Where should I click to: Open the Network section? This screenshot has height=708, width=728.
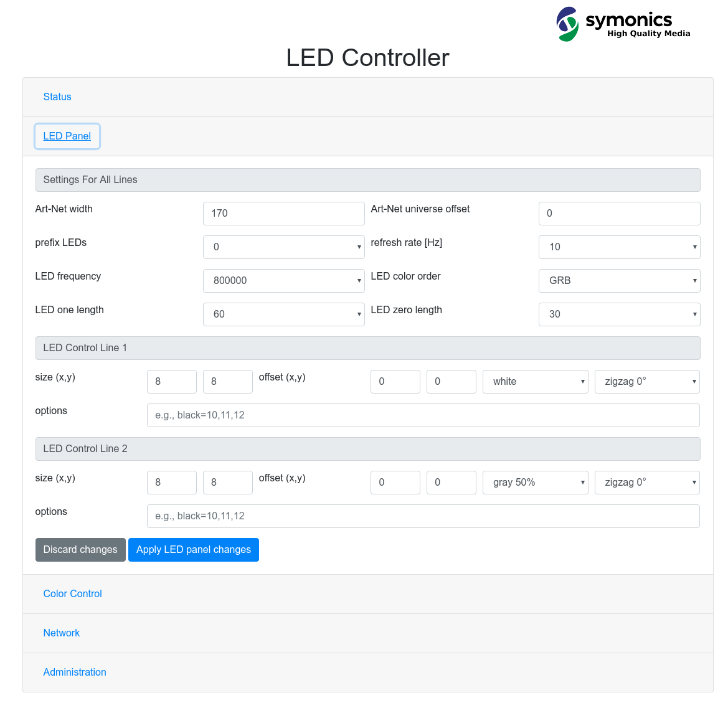61,633
